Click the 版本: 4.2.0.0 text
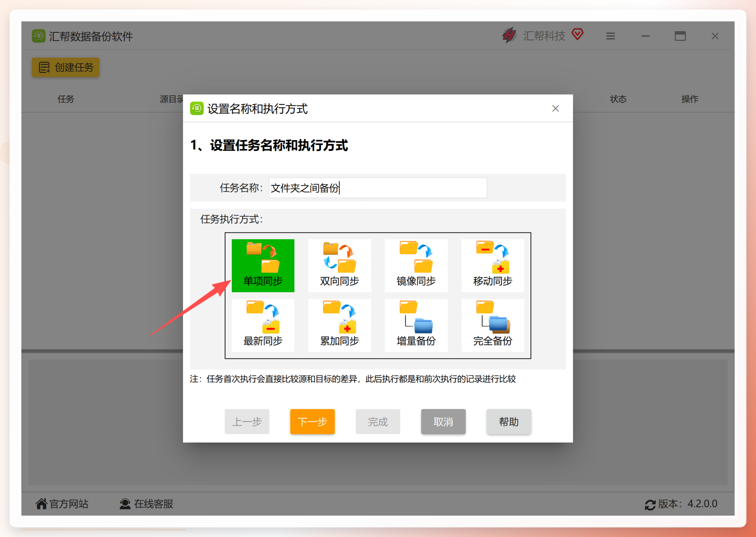 click(688, 504)
